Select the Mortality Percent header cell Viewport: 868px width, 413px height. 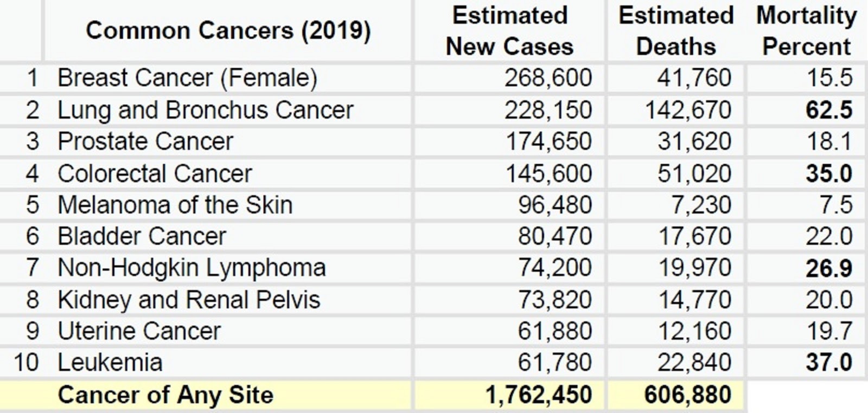click(806, 31)
